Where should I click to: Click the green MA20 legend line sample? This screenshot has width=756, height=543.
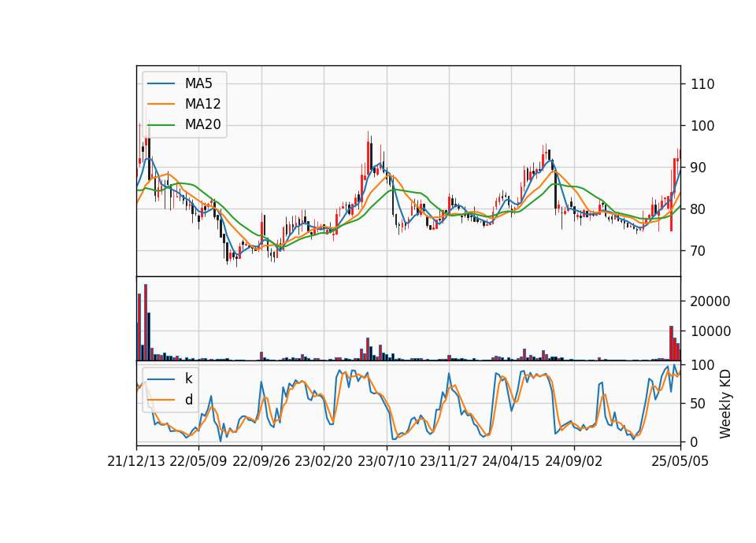pyautogui.click(x=161, y=125)
